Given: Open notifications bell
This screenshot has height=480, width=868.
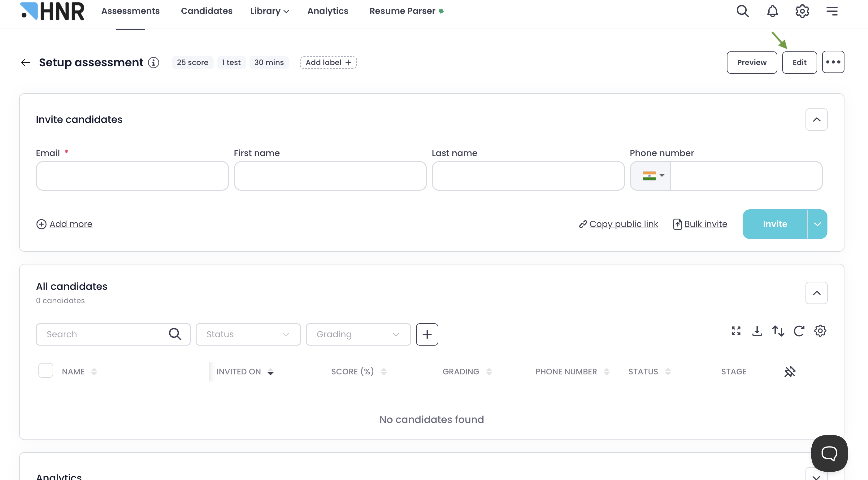Looking at the screenshot, I should coord(772,11).
